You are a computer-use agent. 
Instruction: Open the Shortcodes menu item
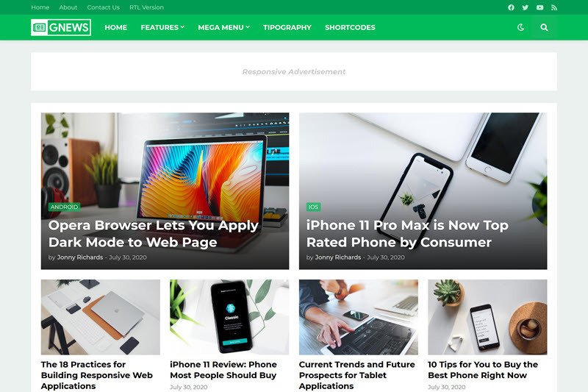(350, 27)
